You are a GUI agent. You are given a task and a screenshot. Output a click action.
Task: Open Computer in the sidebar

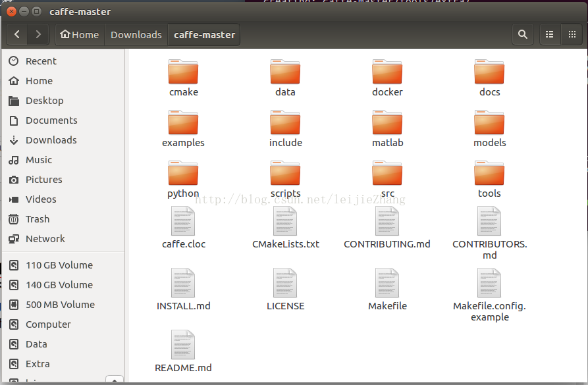click(x=63, y=324)
